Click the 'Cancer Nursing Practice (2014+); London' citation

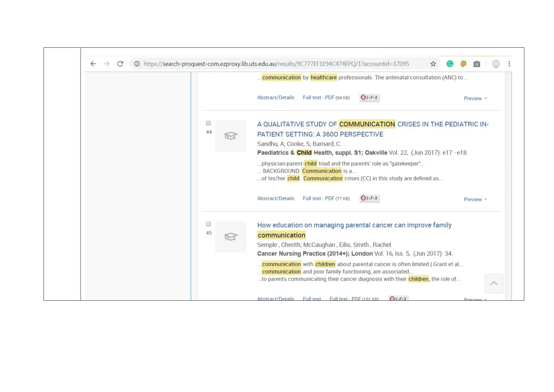[355, 254]
